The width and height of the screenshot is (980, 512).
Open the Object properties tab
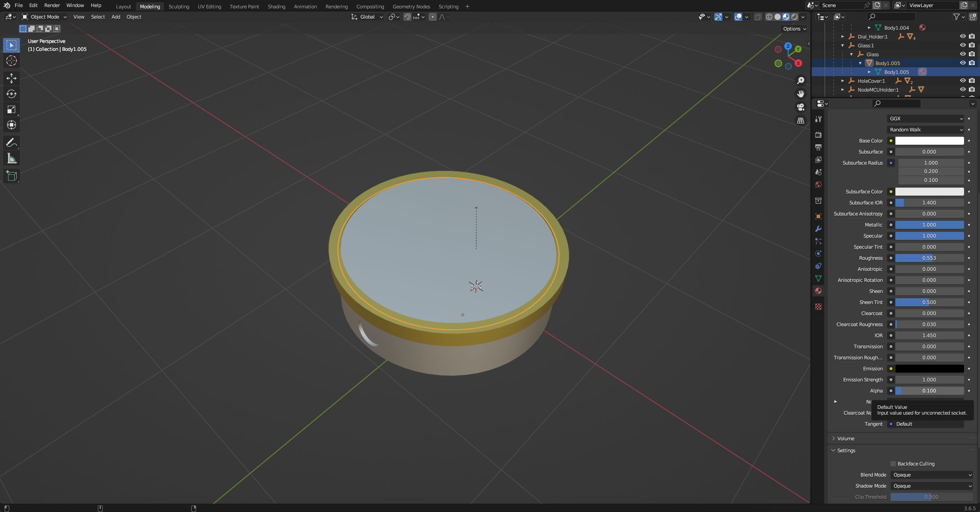pos(818,216)
